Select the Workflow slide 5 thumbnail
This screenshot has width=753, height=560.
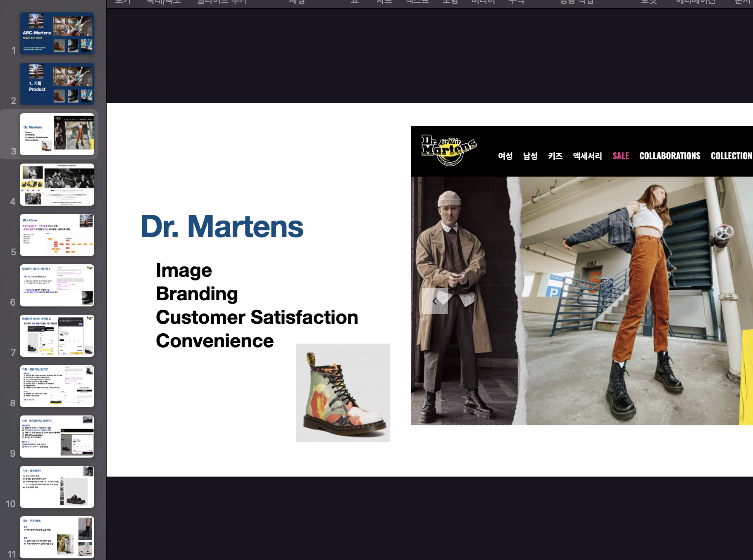[x=57, y=235]
